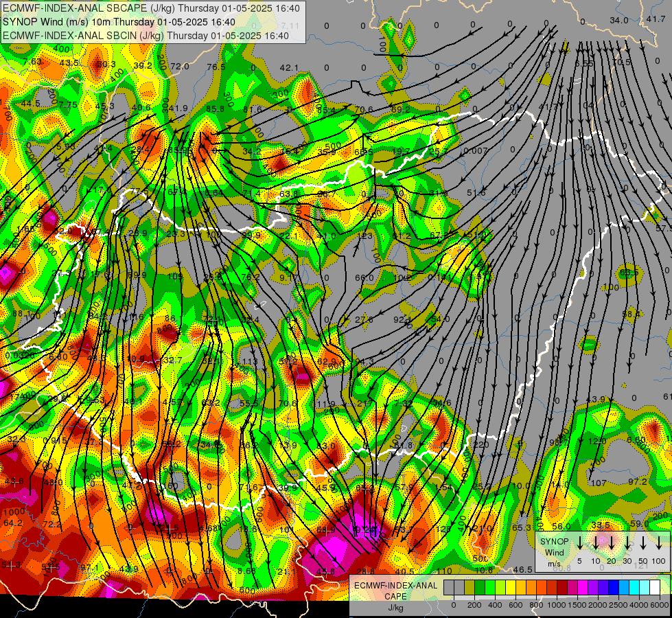Select the first gray CAPE legend swatch
This screenshot has height=618, width=672.
(x=449, y=588)
